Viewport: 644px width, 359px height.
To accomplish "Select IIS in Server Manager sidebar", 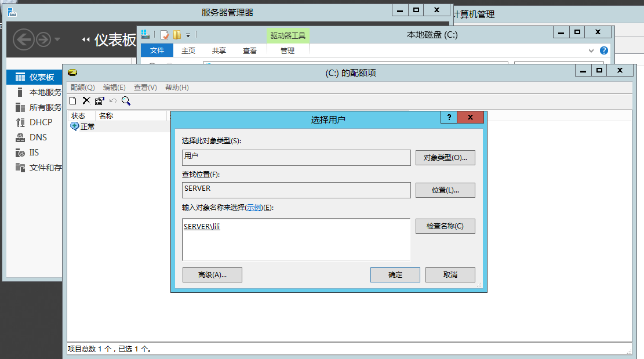I will (35, 153).
